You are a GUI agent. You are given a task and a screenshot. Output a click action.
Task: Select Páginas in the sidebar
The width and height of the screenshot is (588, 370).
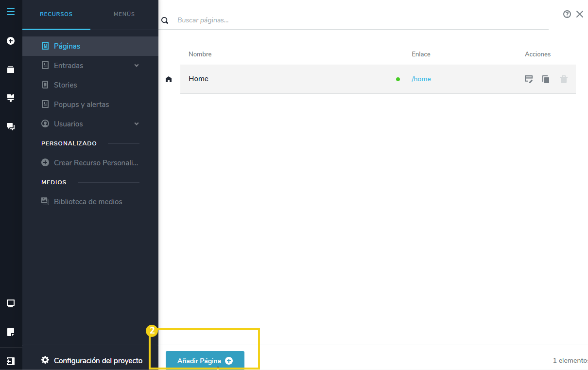click(x=90, y=46)
